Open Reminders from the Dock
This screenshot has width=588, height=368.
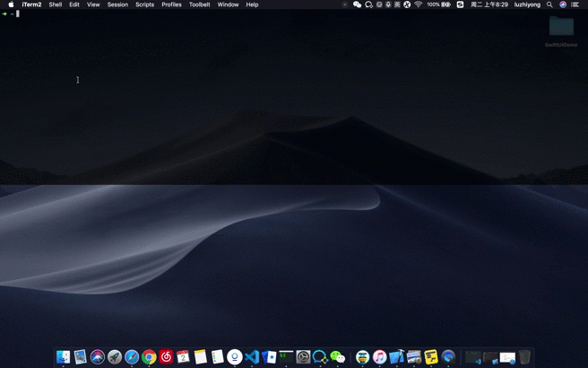click(x=218, y=356)
